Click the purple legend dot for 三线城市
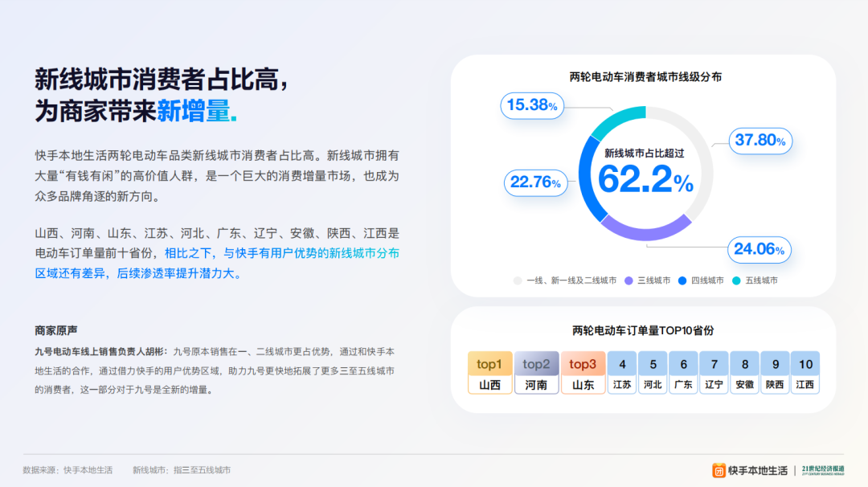The width and height of the screenshot is (868, 487). (x=628, y=280)
